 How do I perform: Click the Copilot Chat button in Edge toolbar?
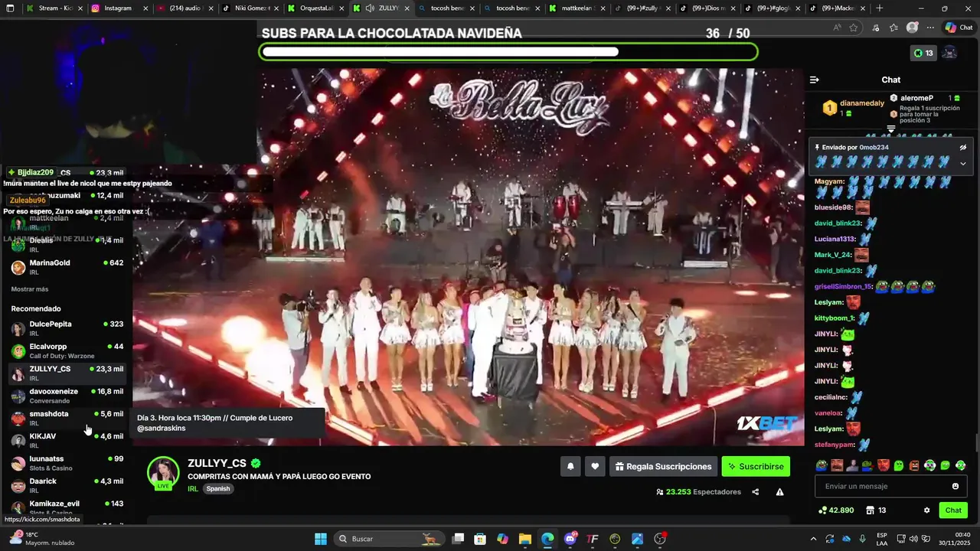(x=959, y=28)
